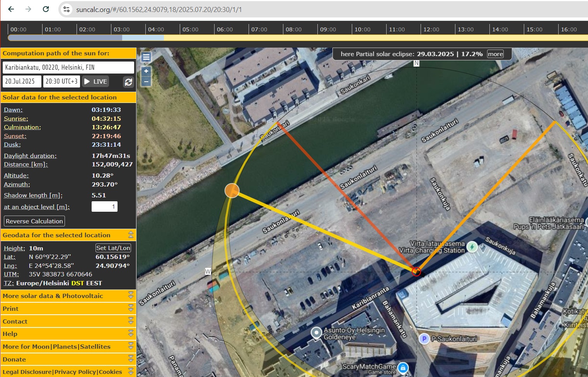Open the time field 20:30 UTC+3
Viewport: 588px width, 377px height.
pyautogui.click(x=61, y=81)
